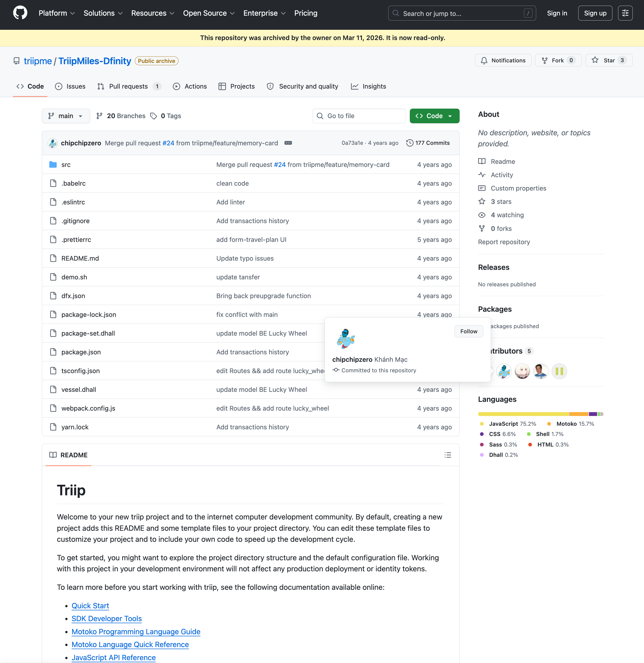
Task: Switch to the Pull requests tab
Action: coord(129,86)
